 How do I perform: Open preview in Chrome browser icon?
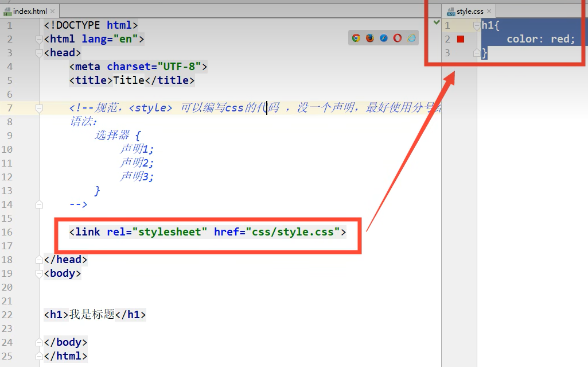tap(356, 38)
